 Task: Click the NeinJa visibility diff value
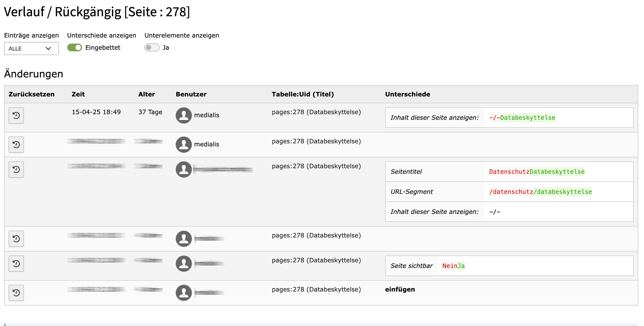coord(453,266)
